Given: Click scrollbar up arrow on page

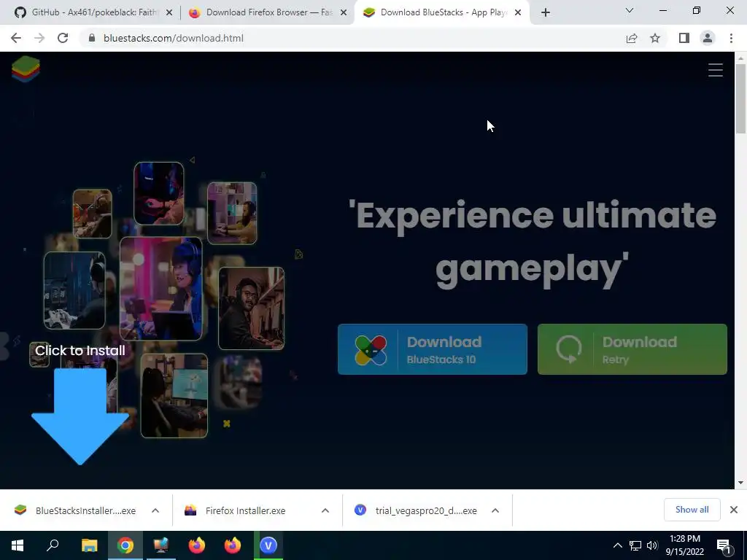Looking at the screenshot, I should [x=740, y=58].
